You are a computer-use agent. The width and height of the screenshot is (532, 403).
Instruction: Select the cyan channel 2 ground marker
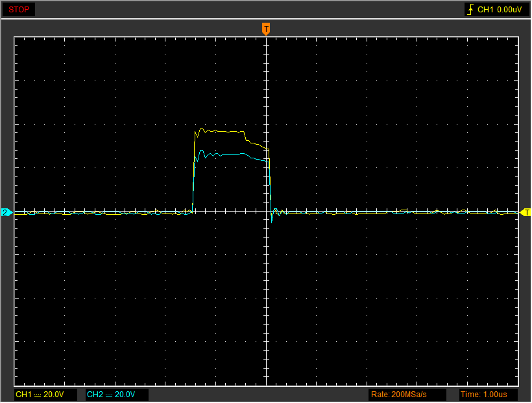[x=6, y=213]
